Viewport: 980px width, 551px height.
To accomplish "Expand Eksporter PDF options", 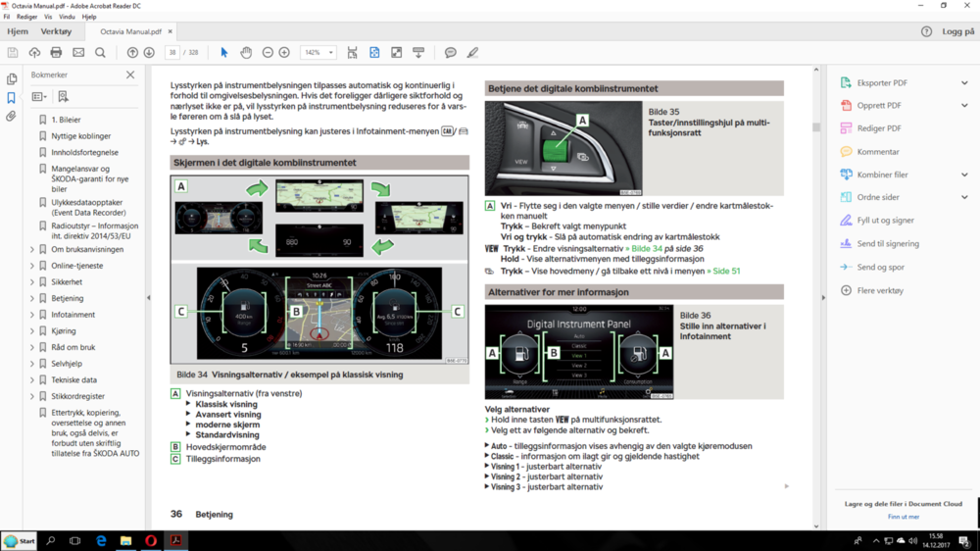I will coord(964,83).
